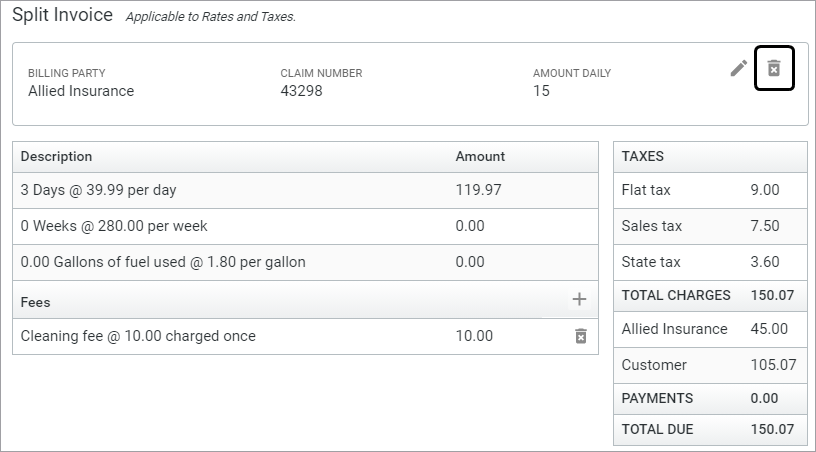Click the Customer 105.07 split row
Viewport: 816px width, 452px height.
click(x=709, y=365)
